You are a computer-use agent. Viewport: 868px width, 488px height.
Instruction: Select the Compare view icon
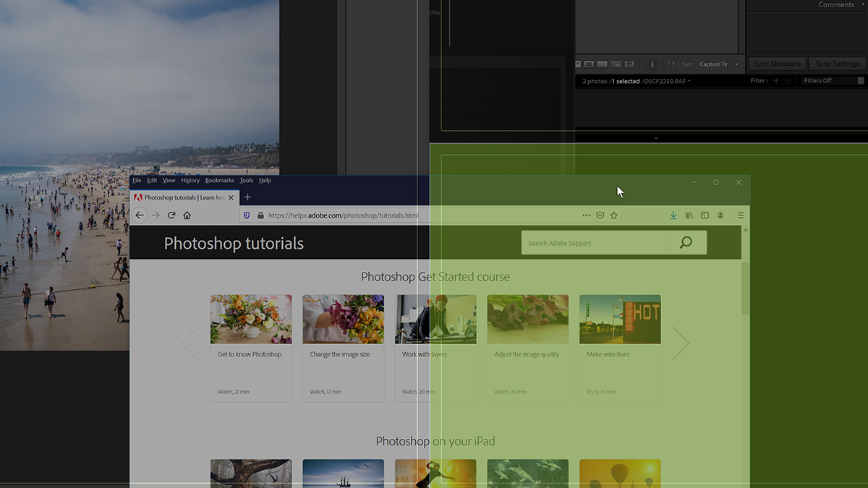[601, 64]
